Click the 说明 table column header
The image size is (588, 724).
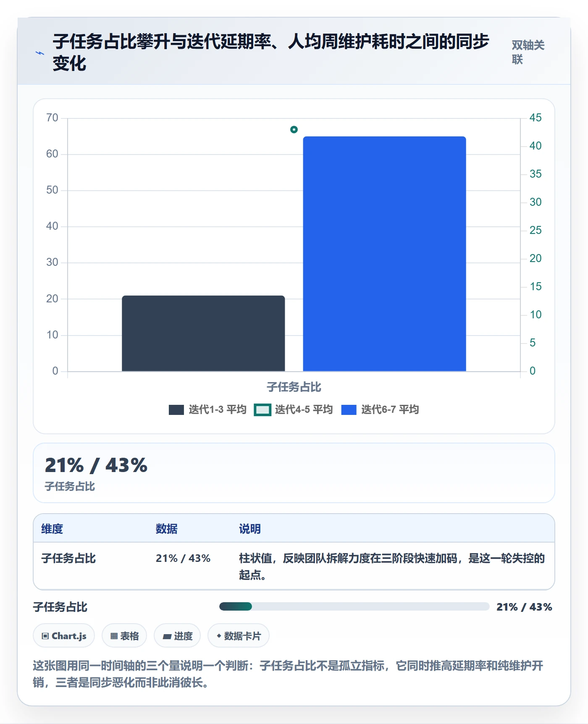coord(250,529)
